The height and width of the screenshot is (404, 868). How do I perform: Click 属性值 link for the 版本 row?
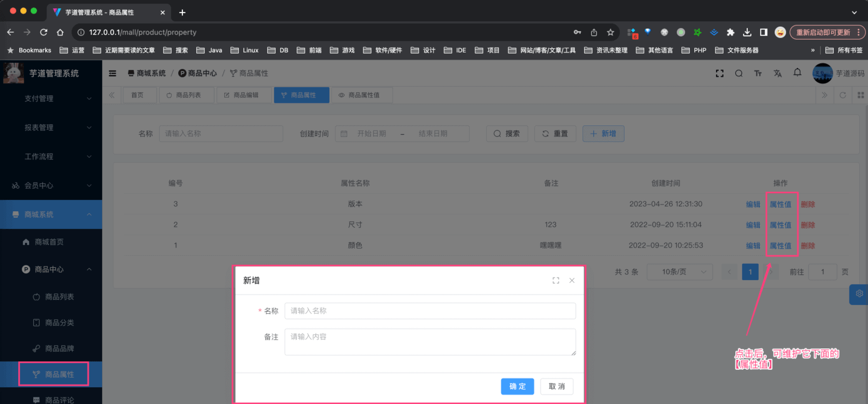coord(780,204)
